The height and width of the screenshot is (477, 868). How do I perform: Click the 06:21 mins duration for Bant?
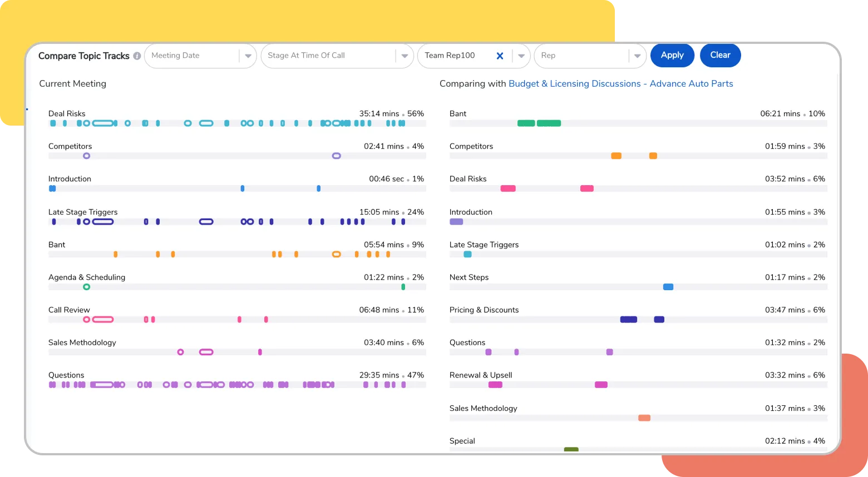(780, 113)
